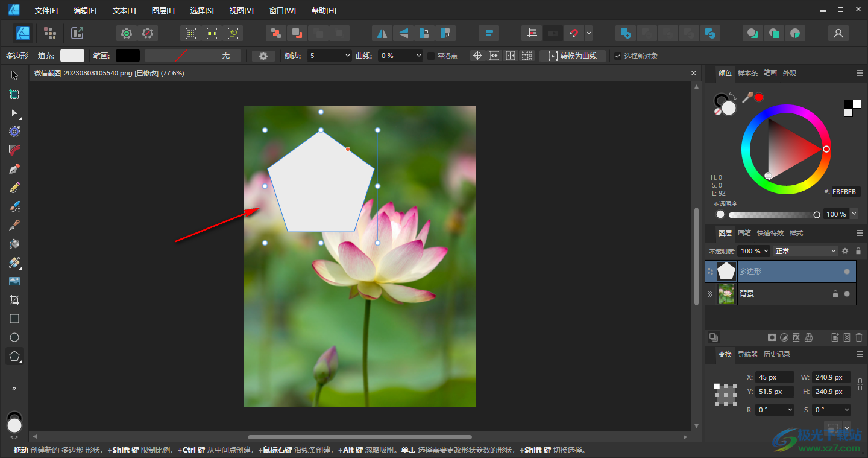Image resolution: width=868 pixels, height=458 pixels.
Task: Select the Crop tool
Action: point(14,300)
